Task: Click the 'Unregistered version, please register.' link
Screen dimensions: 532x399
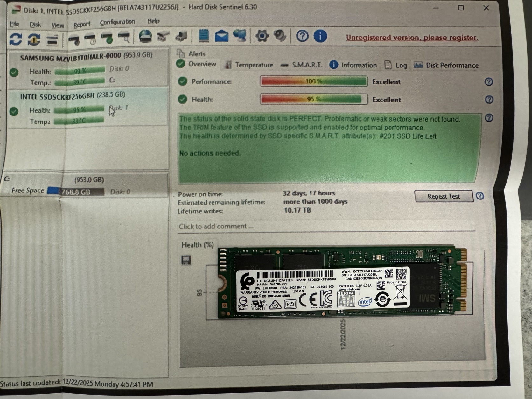Action: point(412,38)
